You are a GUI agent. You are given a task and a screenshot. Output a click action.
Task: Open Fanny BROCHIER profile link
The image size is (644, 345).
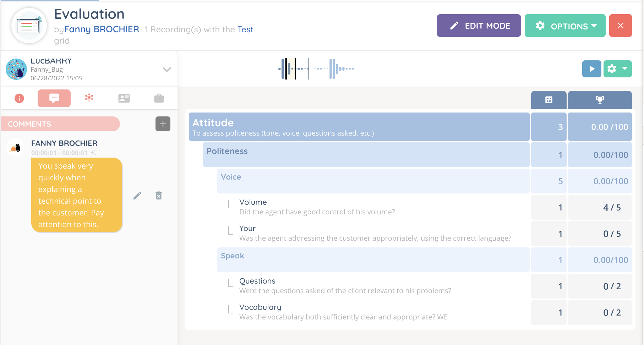point(102,29)
